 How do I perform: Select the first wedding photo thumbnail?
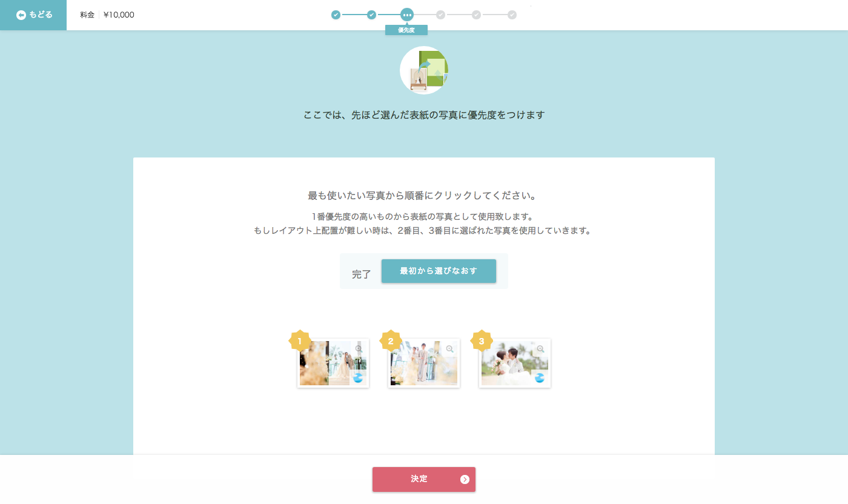(333, 363)
